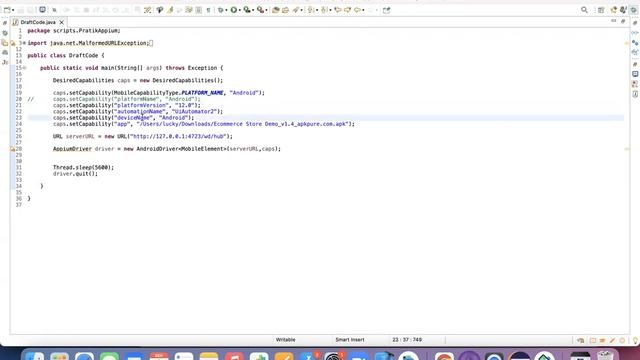Open Chrome from the macOS Dock
This screenshot has width=640, height=360.
pyautogui.click(x=444, y=356)
